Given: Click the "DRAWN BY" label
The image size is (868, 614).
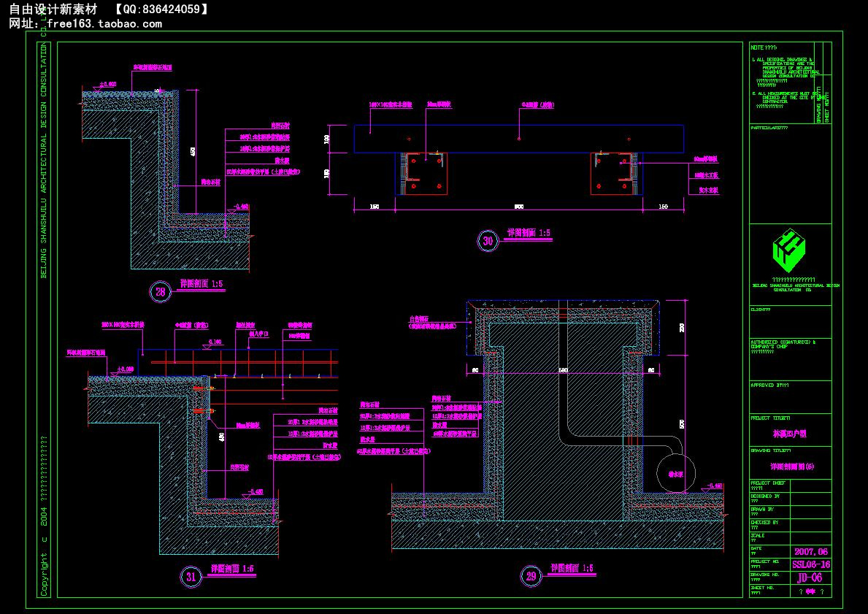Looking at the screenshot, I should point(763,510).
